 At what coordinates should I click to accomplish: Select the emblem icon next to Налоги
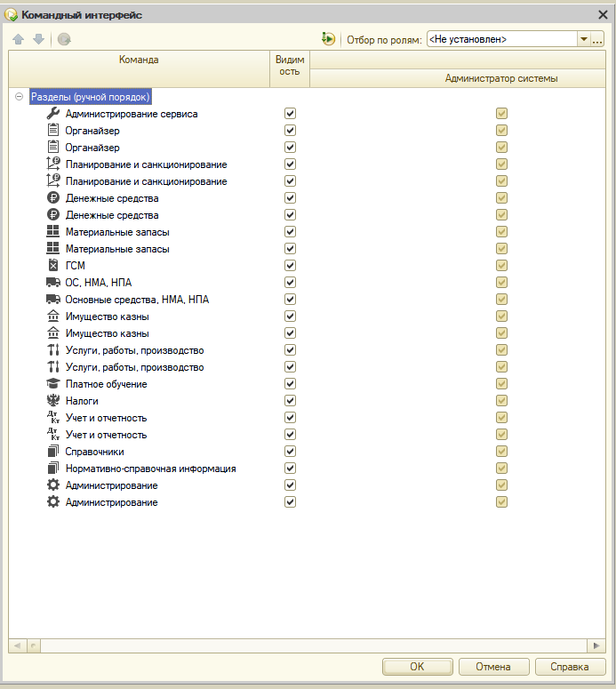[x=52, y=401]
